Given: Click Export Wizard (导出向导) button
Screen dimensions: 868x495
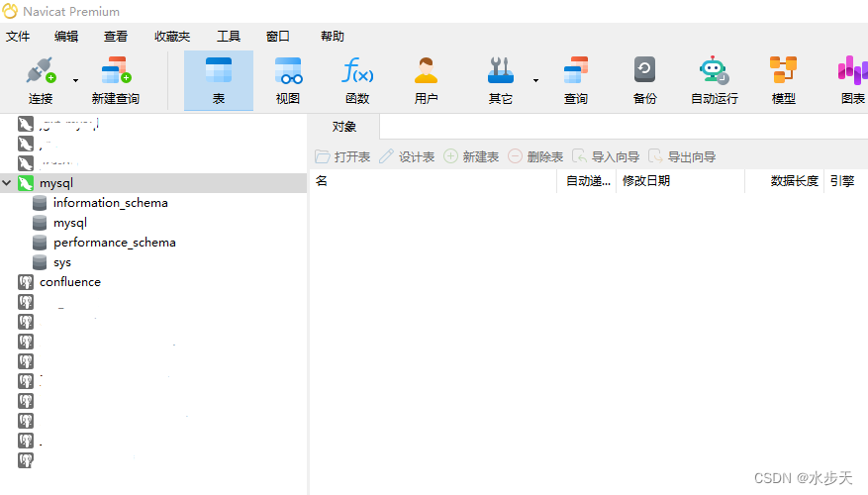Looking at the screenshot, I should tap(682, 157).
